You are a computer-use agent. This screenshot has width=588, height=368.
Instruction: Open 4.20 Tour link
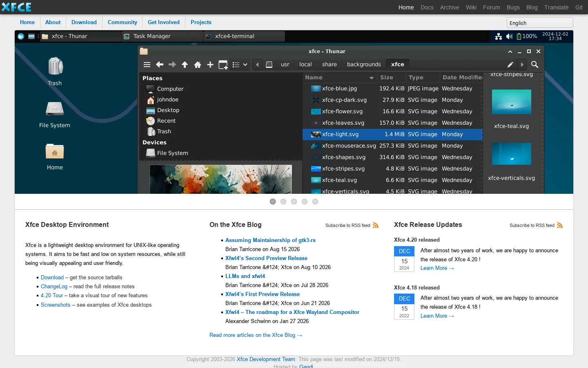pos(52,296)
